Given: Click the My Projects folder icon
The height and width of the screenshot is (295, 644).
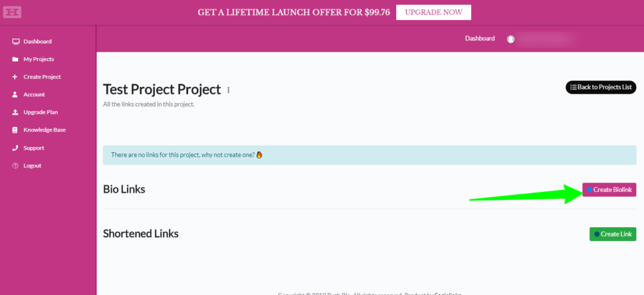Looking at the screenshot, I should 15,59.
